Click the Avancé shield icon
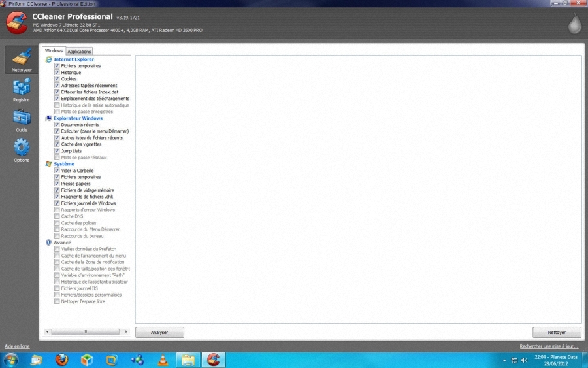Screen dimensions: 588x368 pos(48,243)
